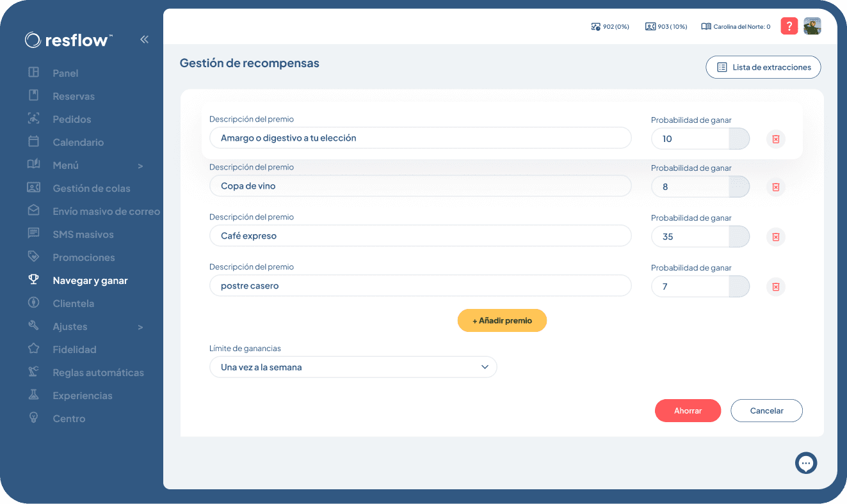Screen dimensions: 847x504
Task: Click the Reservas bookmark icon
Action: click(x=34, y=96)
